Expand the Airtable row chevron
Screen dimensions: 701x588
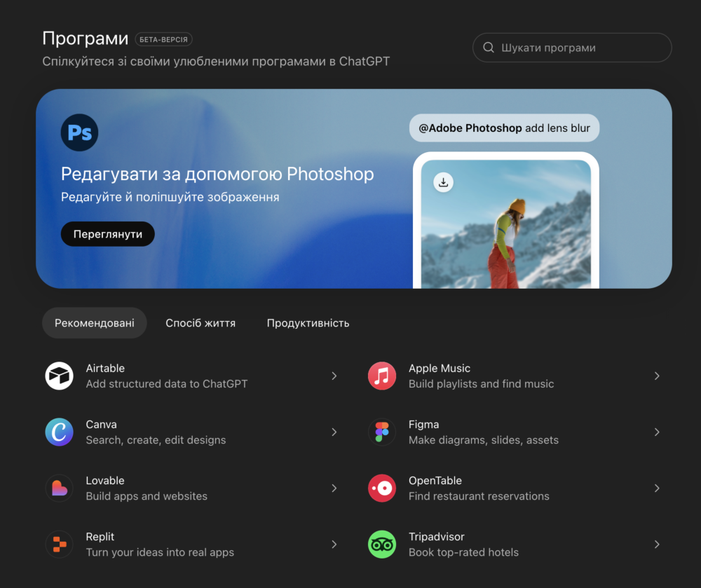coord(334,376)
